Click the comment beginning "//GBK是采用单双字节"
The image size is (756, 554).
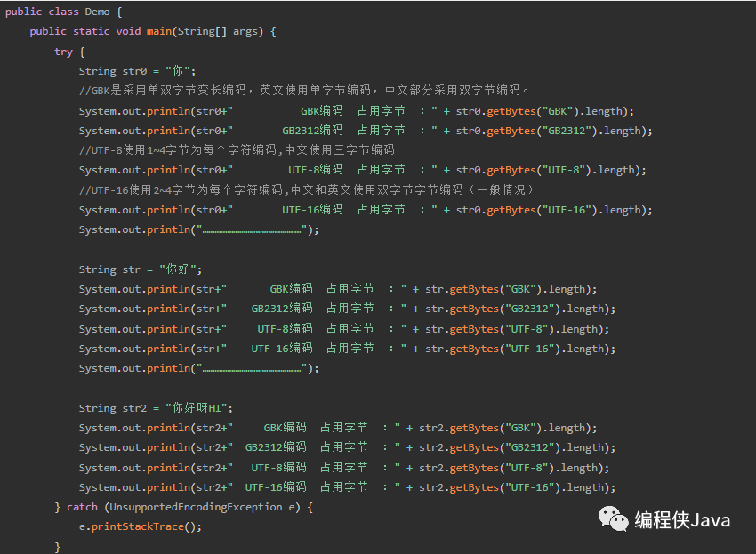[304, 91]
